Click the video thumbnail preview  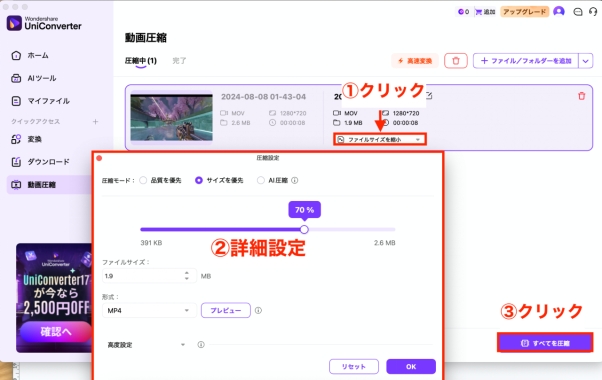[172, 117]
